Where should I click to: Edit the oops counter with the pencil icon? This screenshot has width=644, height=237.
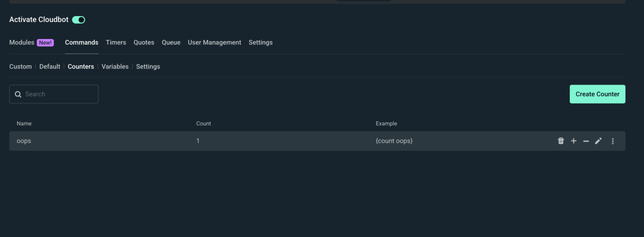pyautogui.click(x=598, y=141)
